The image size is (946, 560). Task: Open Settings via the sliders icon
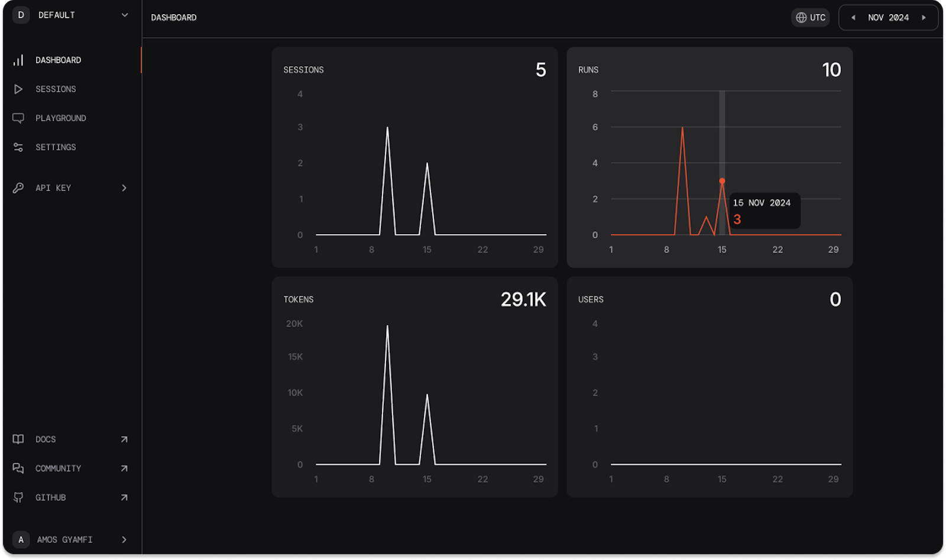20,147
